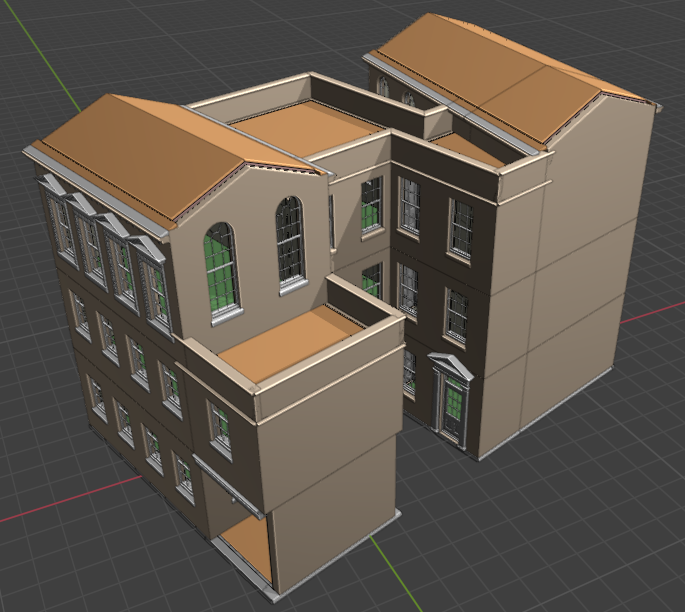
Task: Click the gable's darker arched window
Action: pyautogui.click(x=291, y=245)
